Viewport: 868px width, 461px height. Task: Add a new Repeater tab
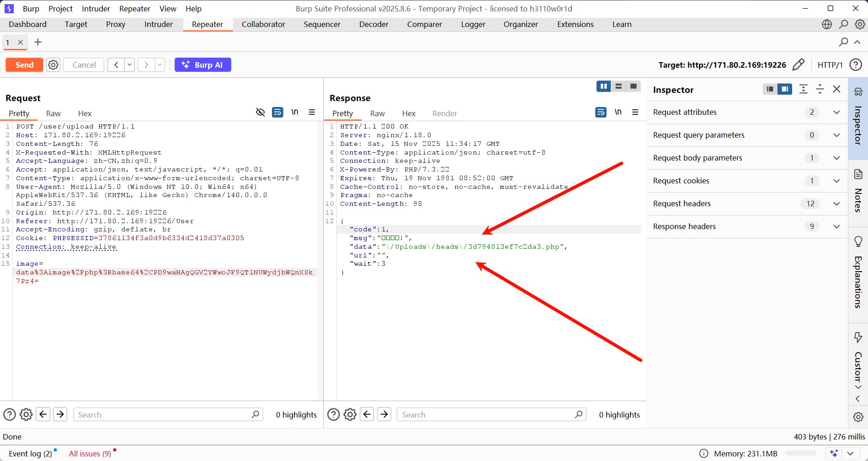38,42
